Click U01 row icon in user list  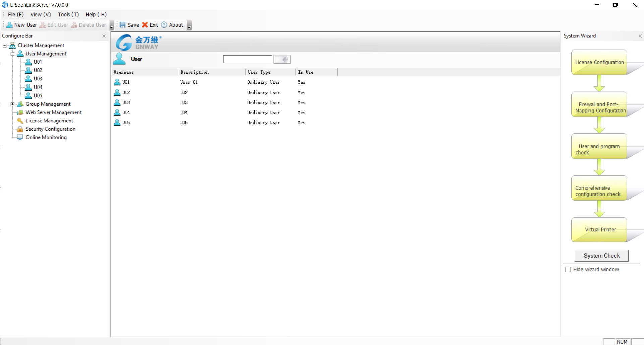tap(117, 82)
